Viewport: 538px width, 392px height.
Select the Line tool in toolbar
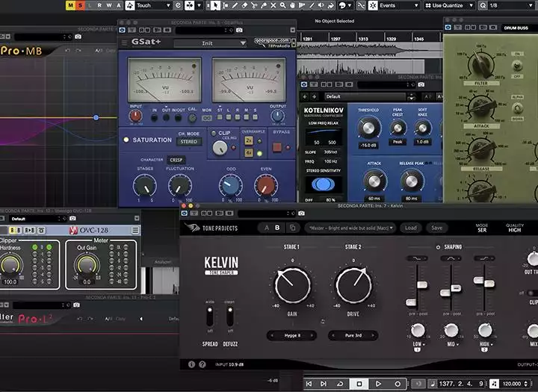pyautogui.click(x=312, y=5)
